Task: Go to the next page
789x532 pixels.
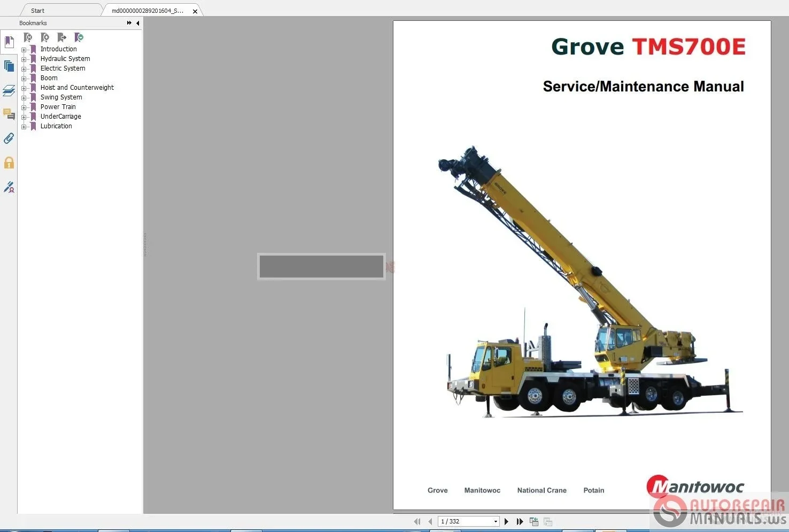Action: (506, 521)
